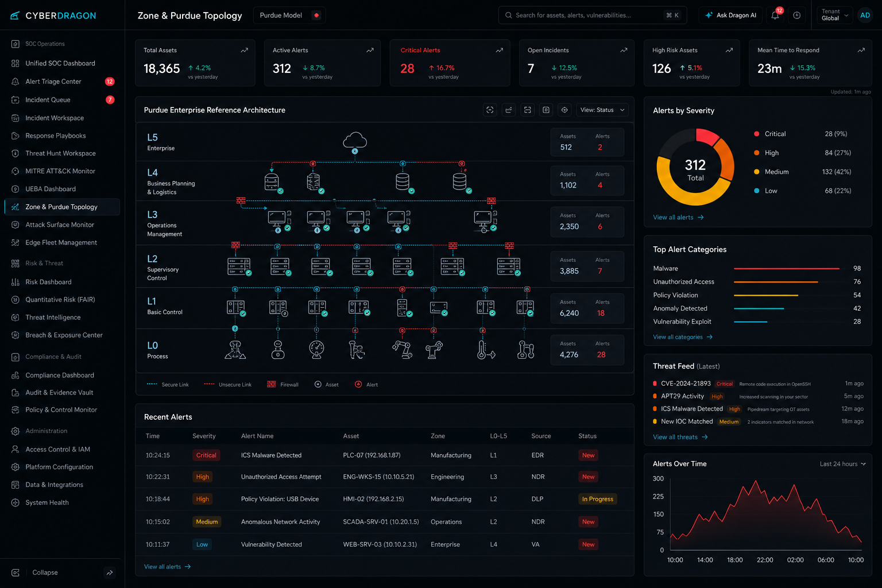Toggle the Purdue Model button
882x588 pixels.
(x=289, y=16)
